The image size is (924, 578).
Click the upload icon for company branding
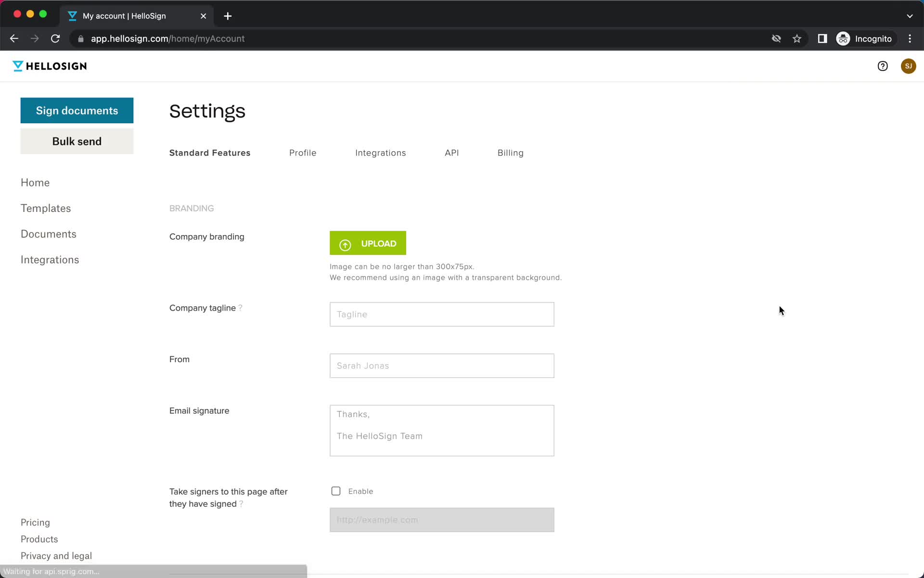click(x=345, y=244)
